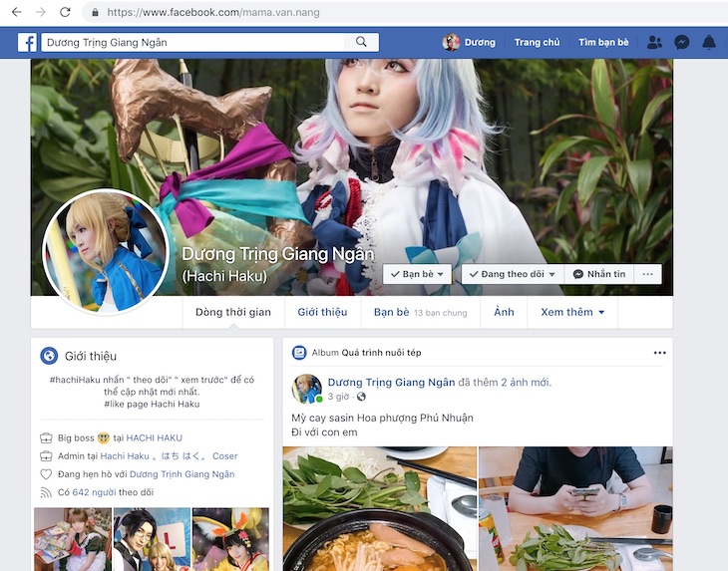728x571 pixels.
Task: Click the browser back arrow
Action: (16, 12)
